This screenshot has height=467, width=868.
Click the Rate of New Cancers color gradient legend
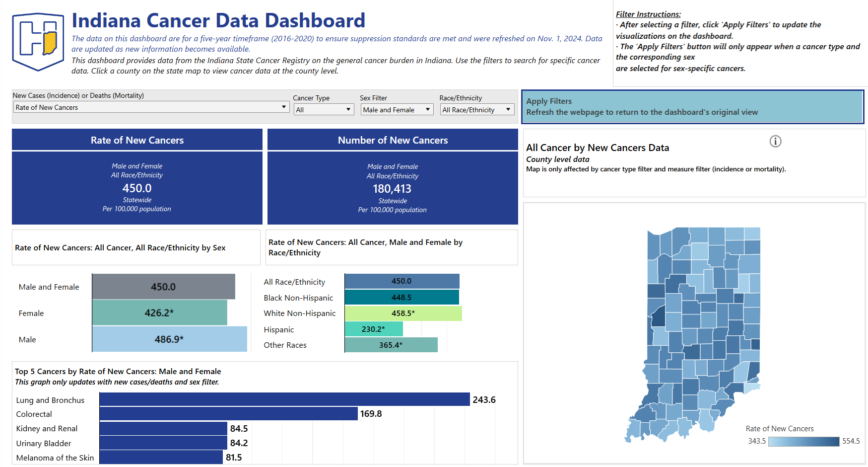803,441
